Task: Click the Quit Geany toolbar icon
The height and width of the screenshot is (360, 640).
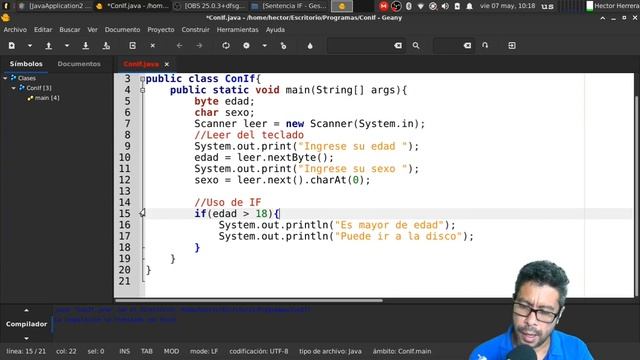Action: [x=512, y=46]
